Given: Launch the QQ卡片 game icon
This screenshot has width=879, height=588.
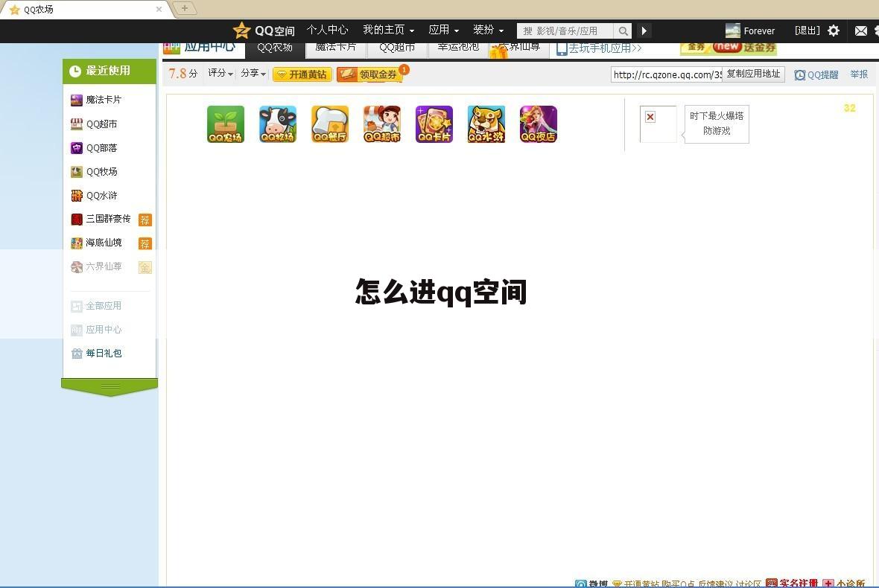Looking at the screenshot, I should pyautogui.click(x=434, y=124).
